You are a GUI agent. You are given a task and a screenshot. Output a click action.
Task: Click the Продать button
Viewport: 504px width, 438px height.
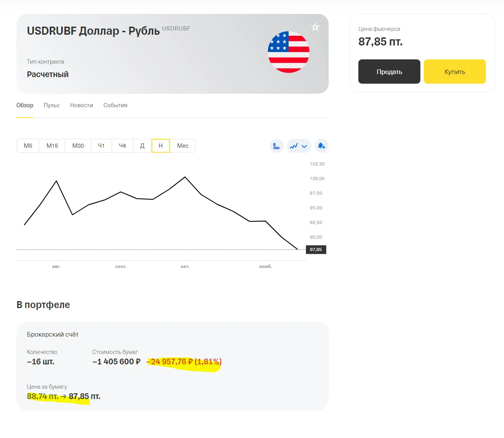click(389, 71)
